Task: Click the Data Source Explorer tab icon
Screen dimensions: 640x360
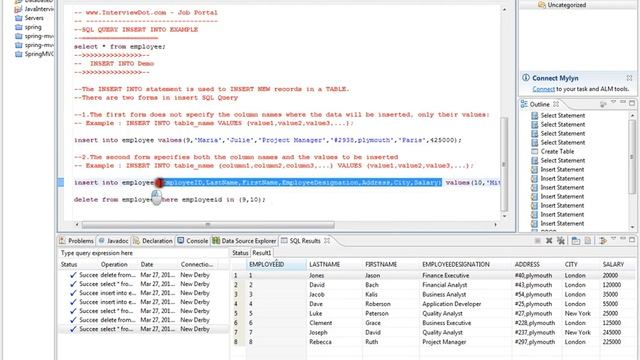Action: tap(216, 241)
